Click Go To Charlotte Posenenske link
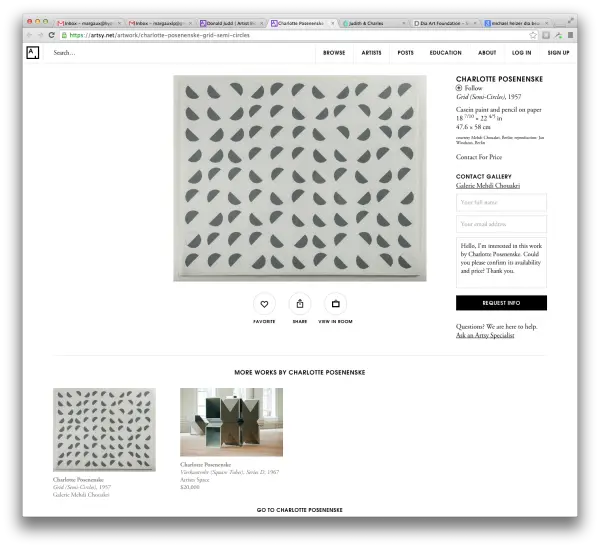 click(300, 510)
